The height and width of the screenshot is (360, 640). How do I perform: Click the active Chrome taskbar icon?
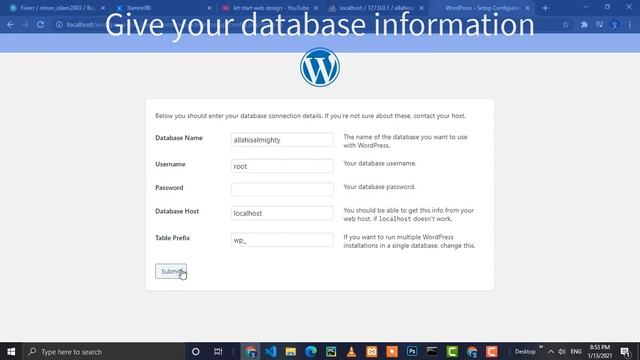(250, 351)
